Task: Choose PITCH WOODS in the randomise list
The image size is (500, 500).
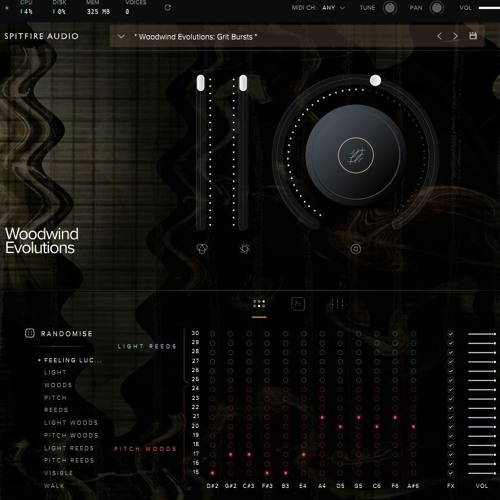Action: (71, 435)
